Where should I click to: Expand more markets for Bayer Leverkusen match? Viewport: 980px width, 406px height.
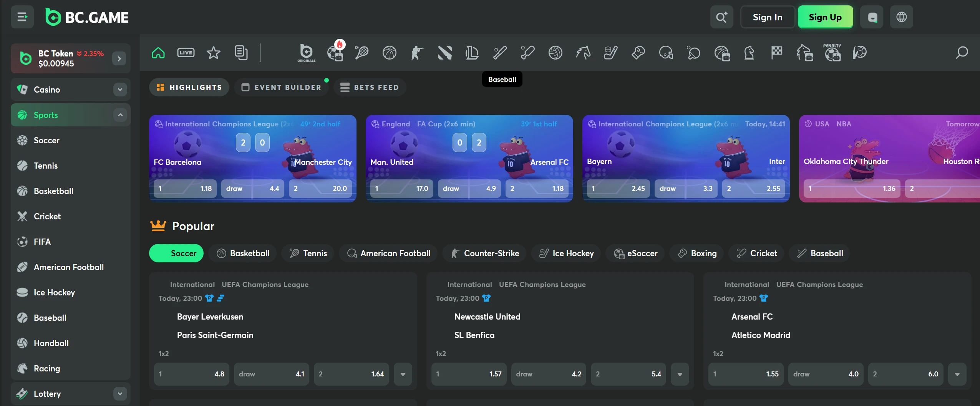403,374
